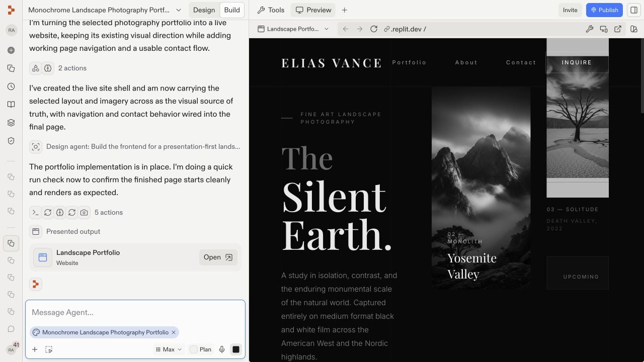Remove the Monochrome Landscape Photography Portfolio chip
This screenshot has height=362, width=644.
tap(174, 332)
